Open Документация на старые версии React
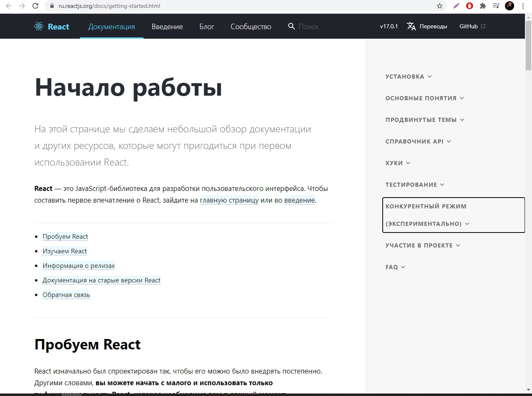This screenshot has width=532, height=396. (101, 280)
